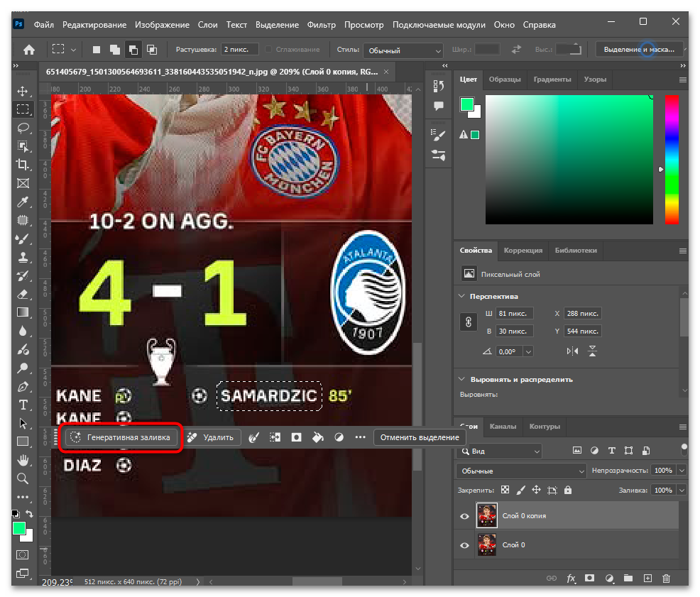The height and width of the screenshot is (597, 700).
Task: Open the Слои menu
Action: (207, 25)
